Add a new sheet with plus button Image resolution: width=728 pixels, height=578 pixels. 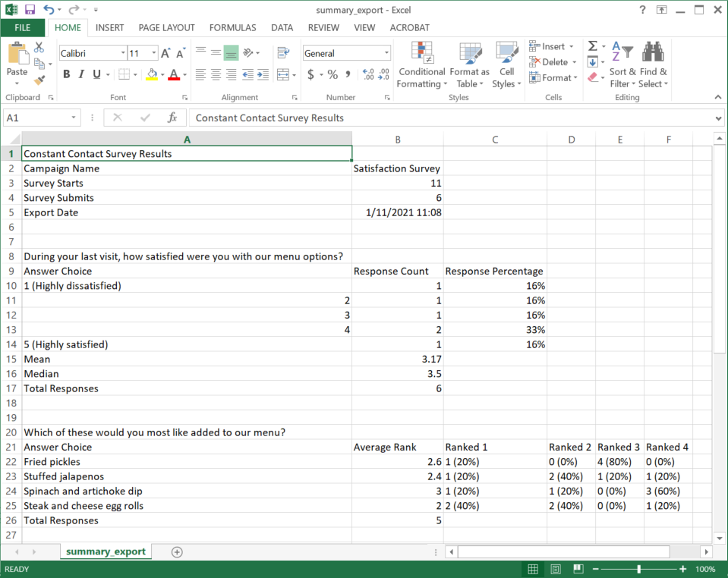(177, 552)
